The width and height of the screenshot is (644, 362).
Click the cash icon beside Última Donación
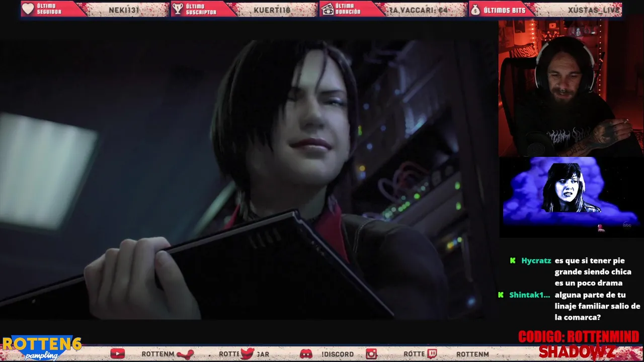(328, 9)
